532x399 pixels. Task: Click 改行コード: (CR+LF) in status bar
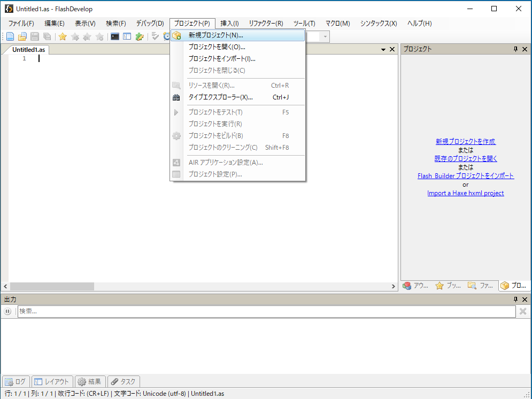tap(83, 394)
